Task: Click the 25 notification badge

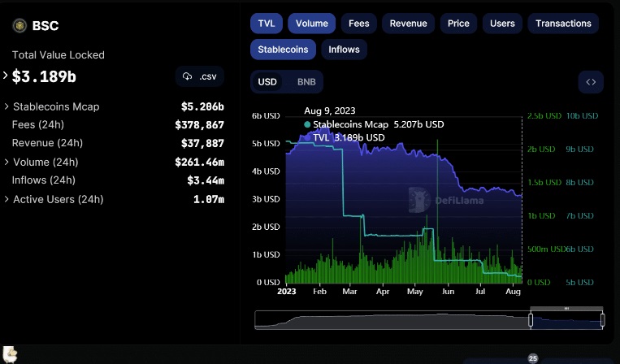Action: pos(532,358)
